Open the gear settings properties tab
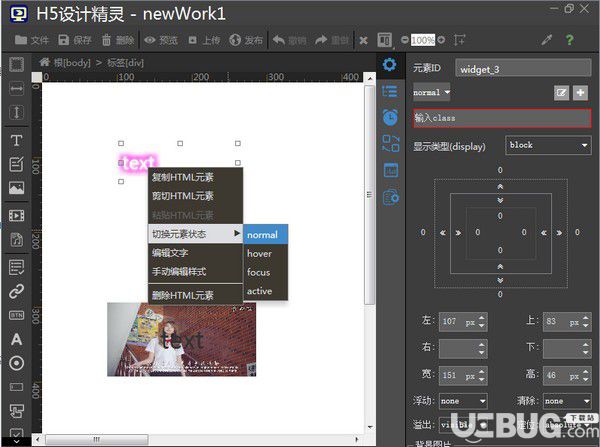600x447 pixels. click(x=390, y=64)
